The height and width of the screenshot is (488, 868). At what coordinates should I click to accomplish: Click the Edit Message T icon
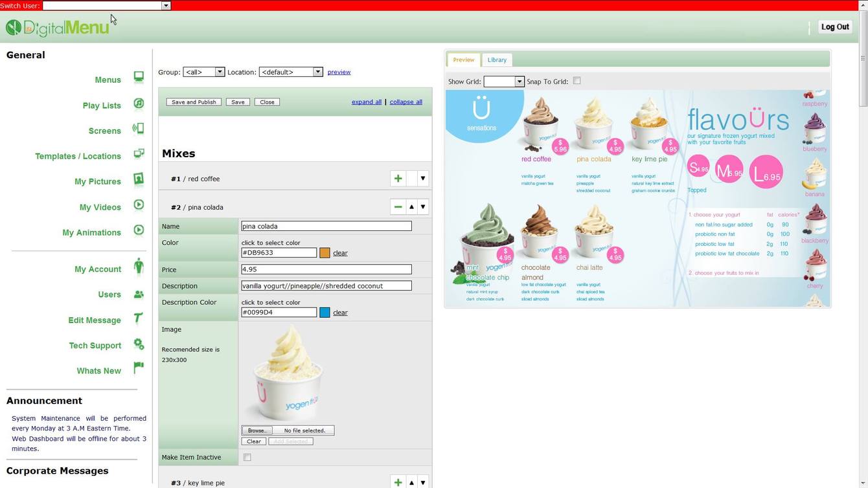click(x=139, y=318)
